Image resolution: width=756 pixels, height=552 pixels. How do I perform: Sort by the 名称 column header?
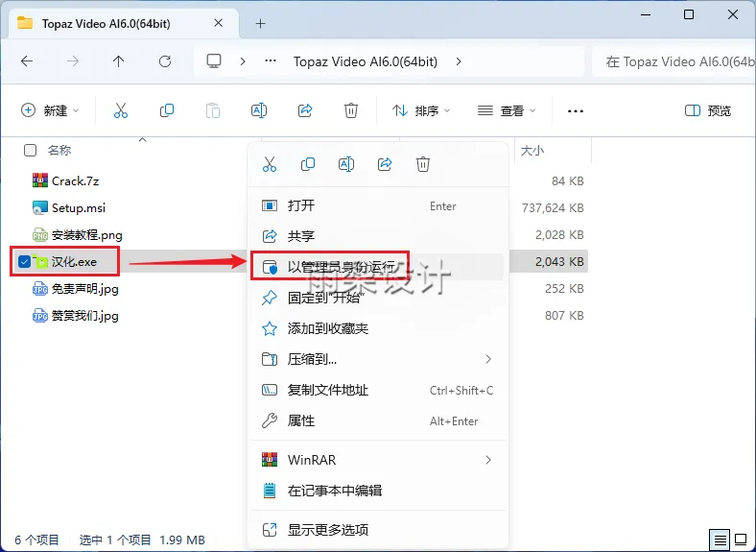pos(59,151)
